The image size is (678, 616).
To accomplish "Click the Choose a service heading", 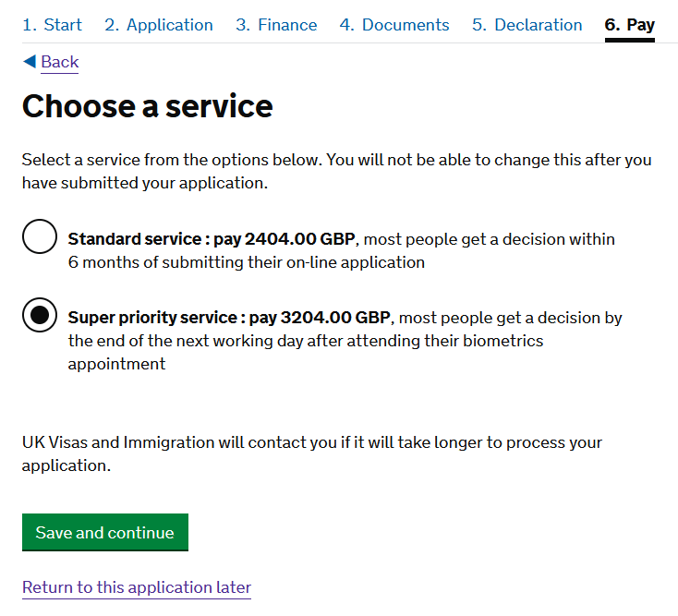I will tap(148, 106).
